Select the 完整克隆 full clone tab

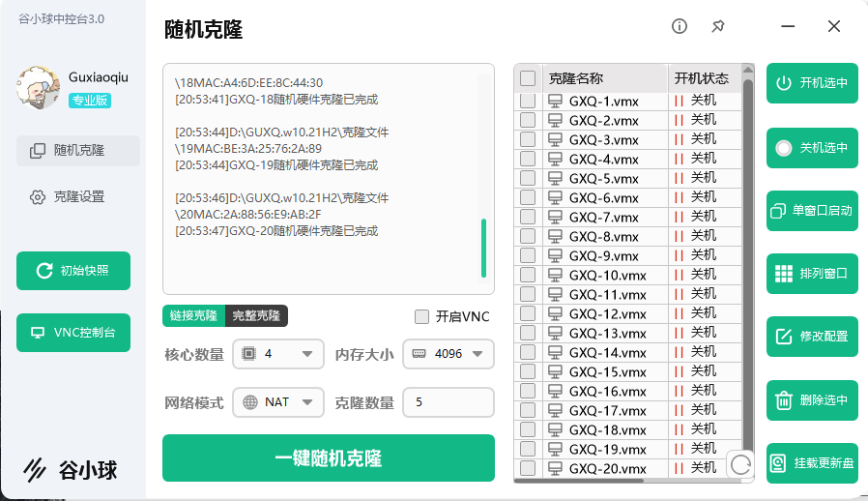256,315
